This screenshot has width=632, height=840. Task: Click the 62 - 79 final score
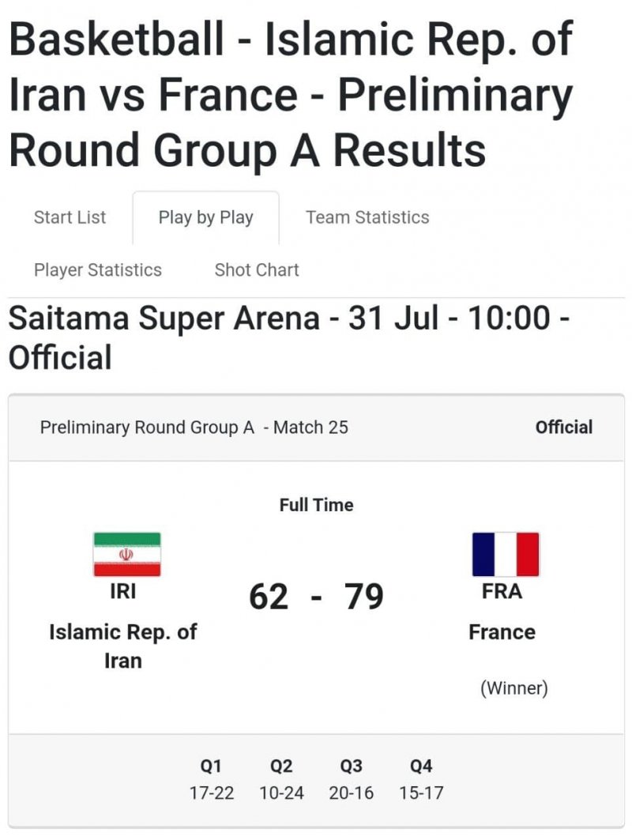click(x=316, y=597)
